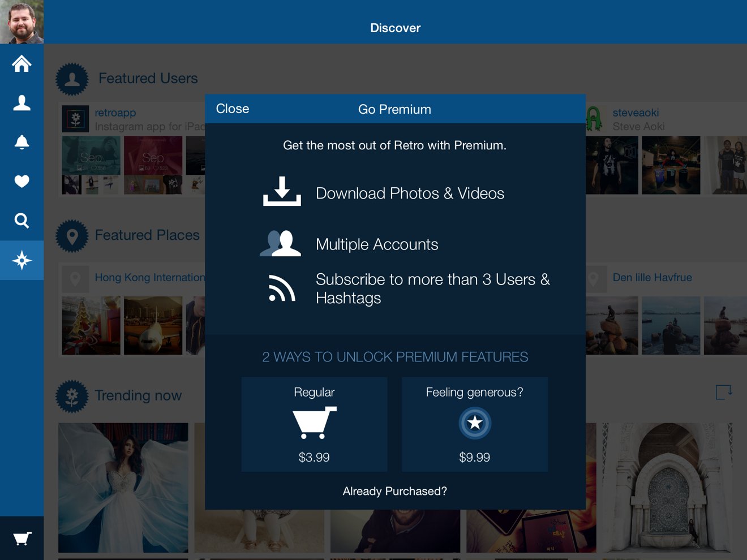This screenshot has height=560, width=747.
Task: Click the Already Purchased? link
Action: [x=394, y=491]
